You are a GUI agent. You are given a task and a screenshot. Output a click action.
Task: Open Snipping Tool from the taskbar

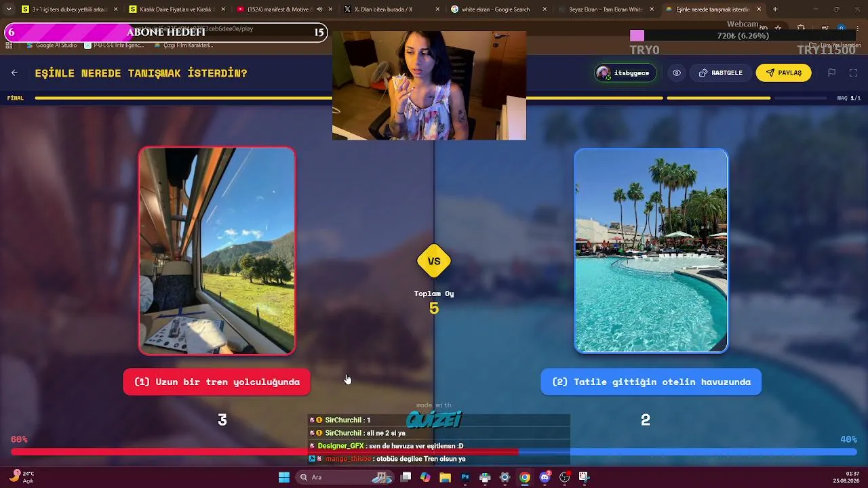pyautogui.click(x=584, y=477)
